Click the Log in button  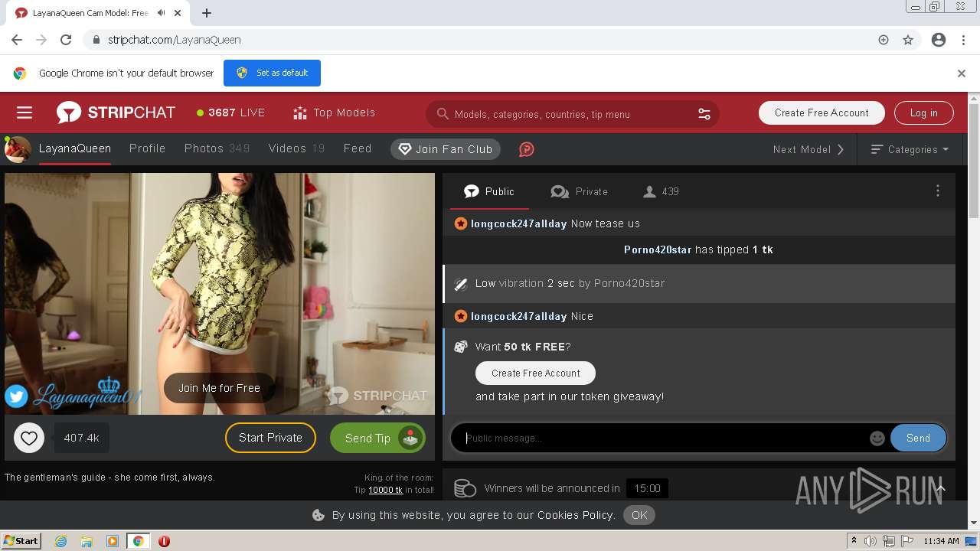[x=923, y=112]
